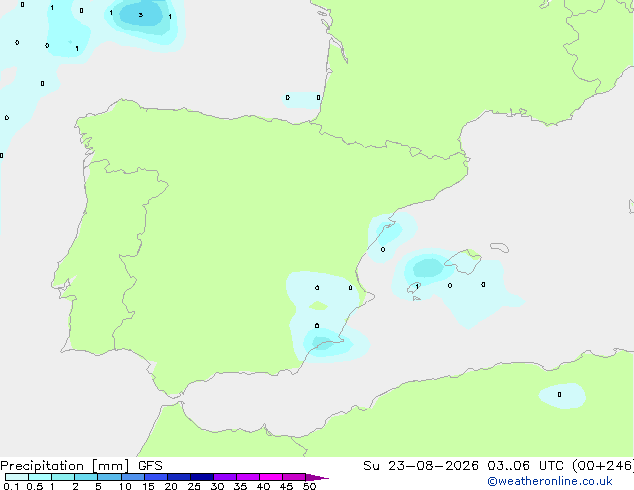The height and width of the screenshot is (490, 634).
Task: Click the over-50 mm arrow tip of legend
Action: (317, 477)
